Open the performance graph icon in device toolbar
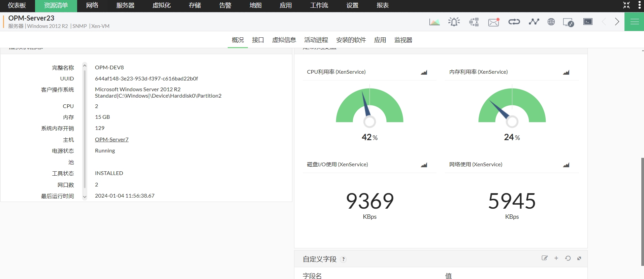The width and height of the screenshot is (644, 279). 434,22
